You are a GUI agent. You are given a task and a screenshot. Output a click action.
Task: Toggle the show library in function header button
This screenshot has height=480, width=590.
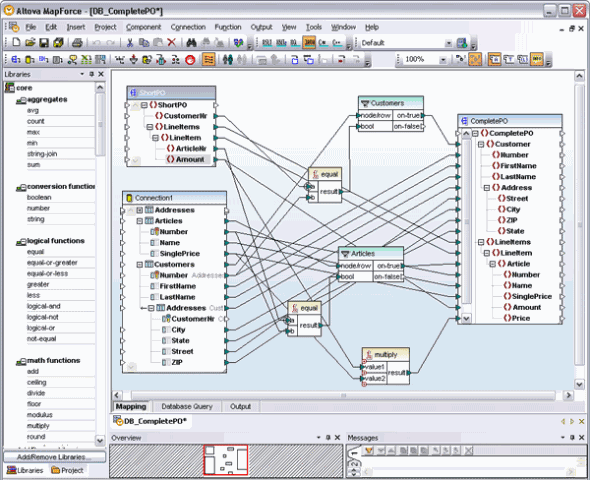point(523,59)
